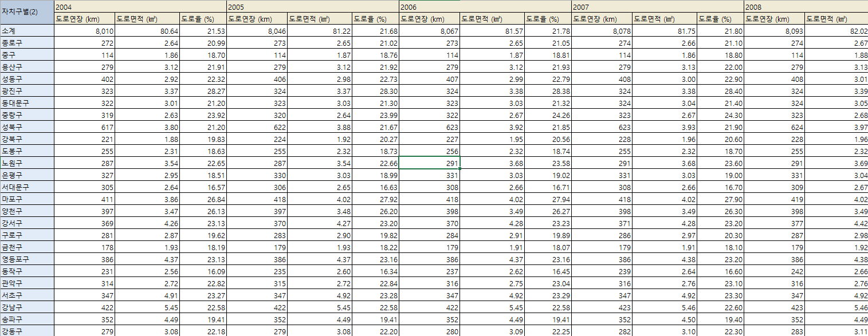Select 소계 cell with value 80.64

(147, 31)
